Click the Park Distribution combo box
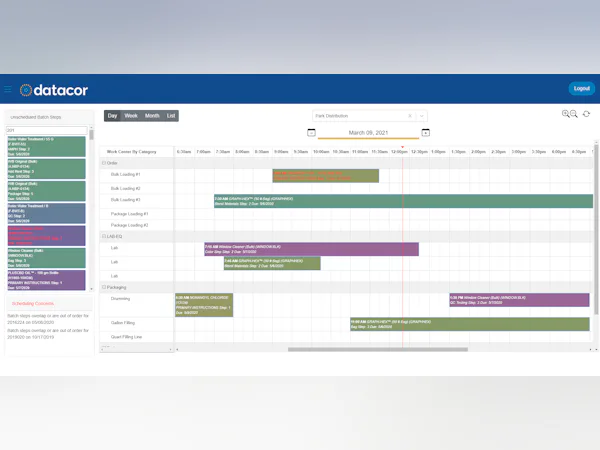 (370, 116)
